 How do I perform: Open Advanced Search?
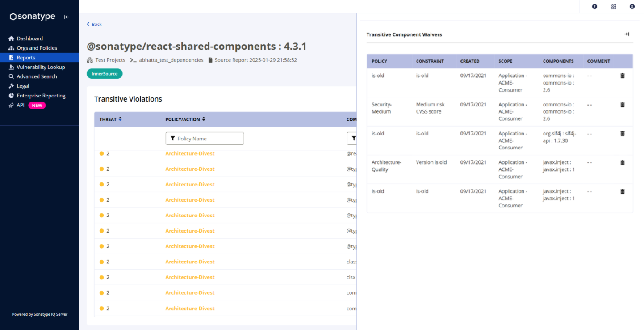[x=37, y=76]
